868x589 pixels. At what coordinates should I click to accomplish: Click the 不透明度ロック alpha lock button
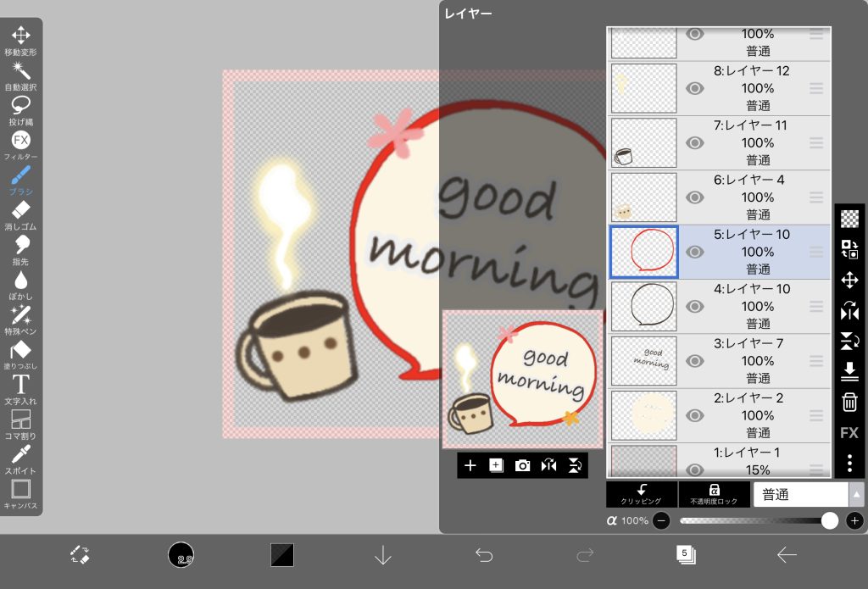point(714,495)
